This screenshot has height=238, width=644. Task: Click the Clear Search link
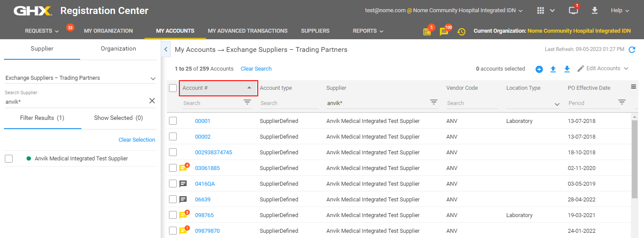click(256, 69)
